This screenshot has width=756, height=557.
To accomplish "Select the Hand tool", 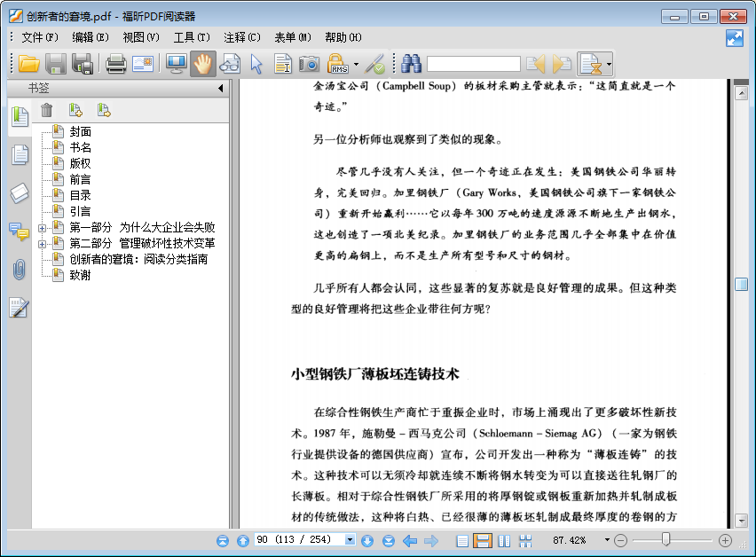I will pos(203,64).
